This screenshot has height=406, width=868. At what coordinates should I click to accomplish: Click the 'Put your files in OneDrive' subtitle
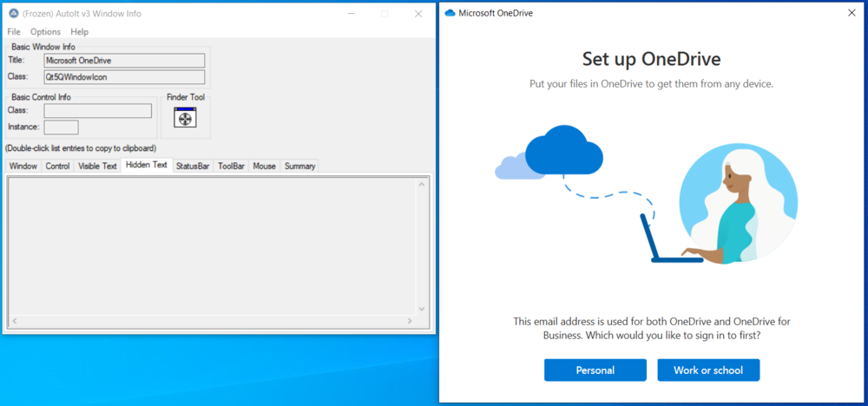[652, 85]
